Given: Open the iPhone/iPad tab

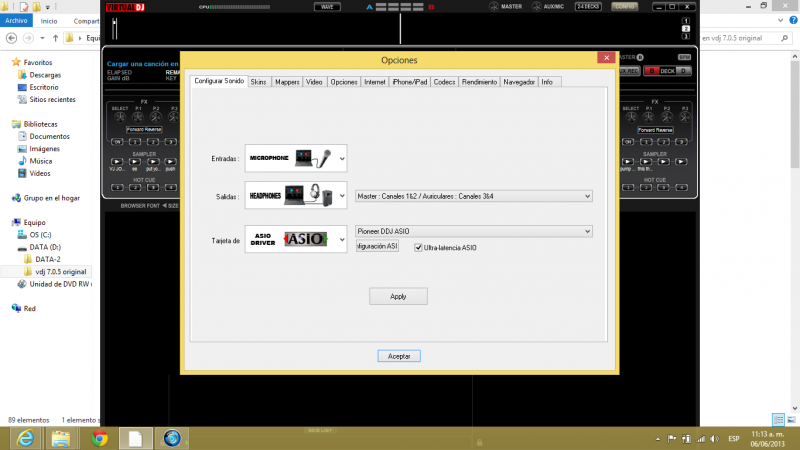Looking at the screenshot, I should (x=410, y=82).
